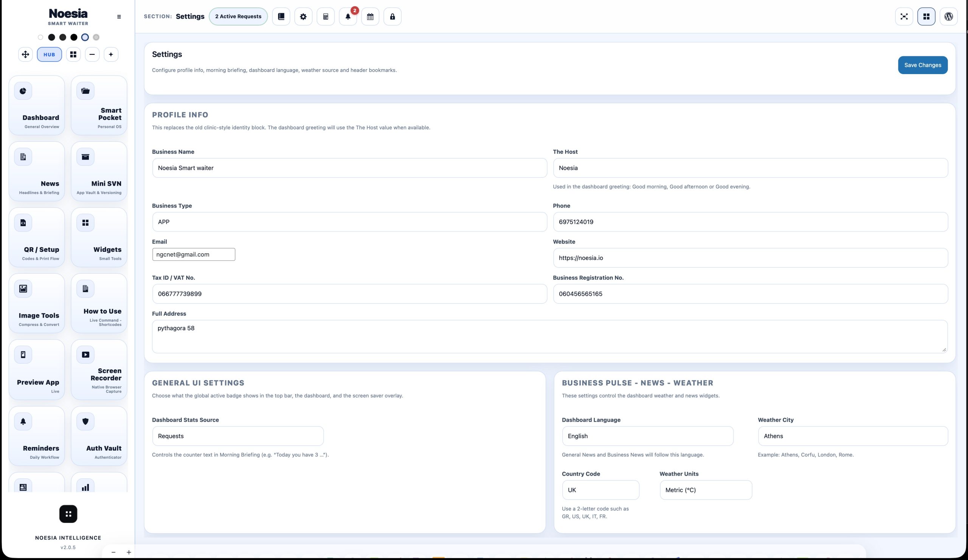This screenshot has height=560, width=968.
Task: Click the lock icon in header
Action: (392, 17)
